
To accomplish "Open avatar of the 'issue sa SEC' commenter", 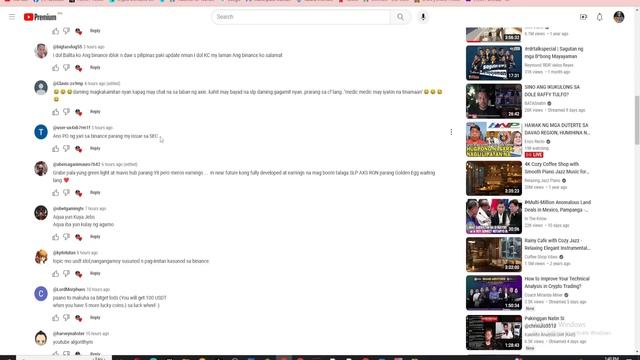I will [41, 132].
